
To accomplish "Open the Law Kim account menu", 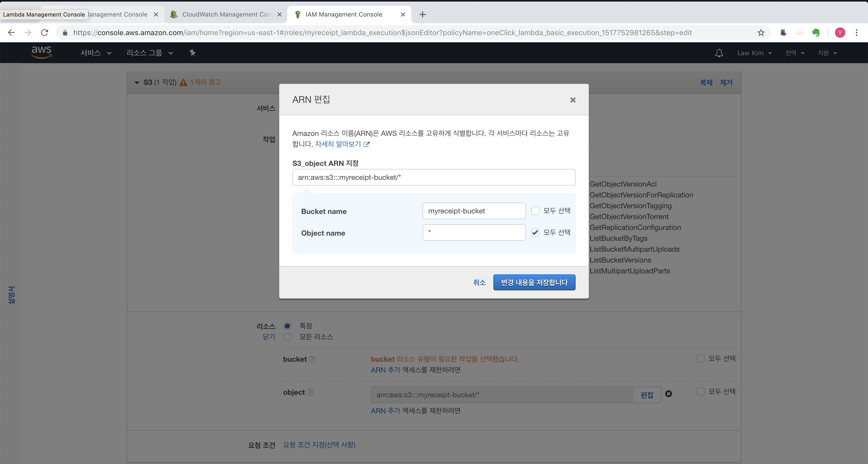I will pos(754,53).
